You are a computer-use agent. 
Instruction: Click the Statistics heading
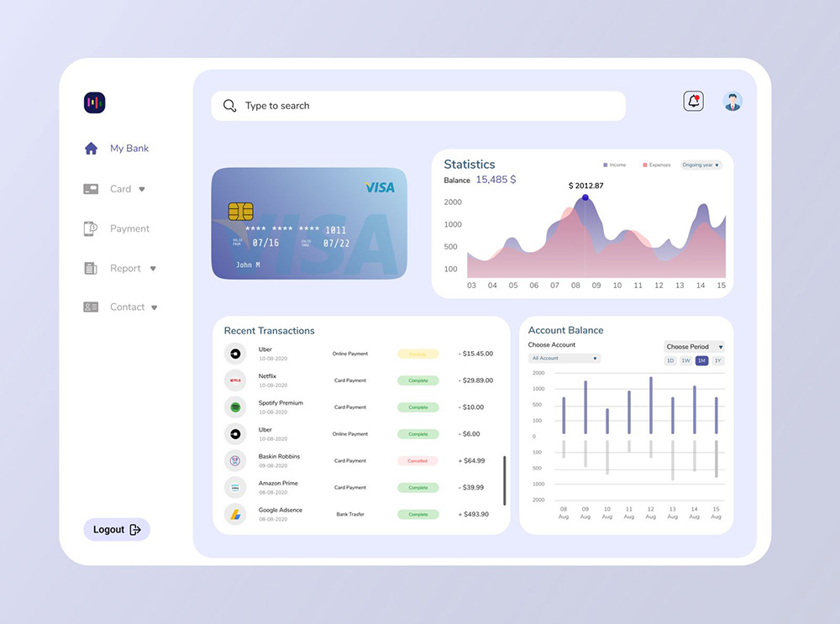click(470, 164)
